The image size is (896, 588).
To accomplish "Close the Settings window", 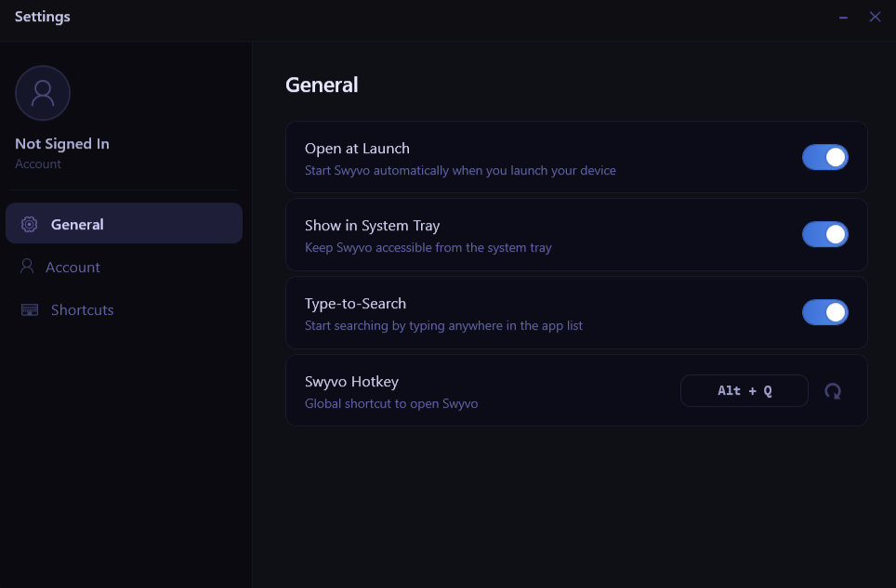I will 875,17.
